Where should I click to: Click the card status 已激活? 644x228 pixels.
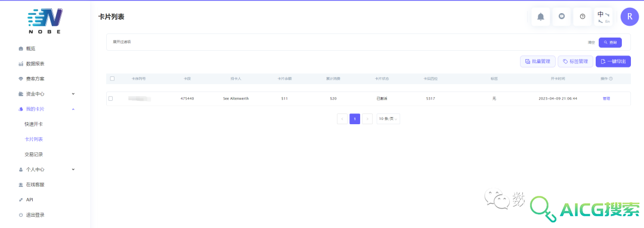coord(382,98)
